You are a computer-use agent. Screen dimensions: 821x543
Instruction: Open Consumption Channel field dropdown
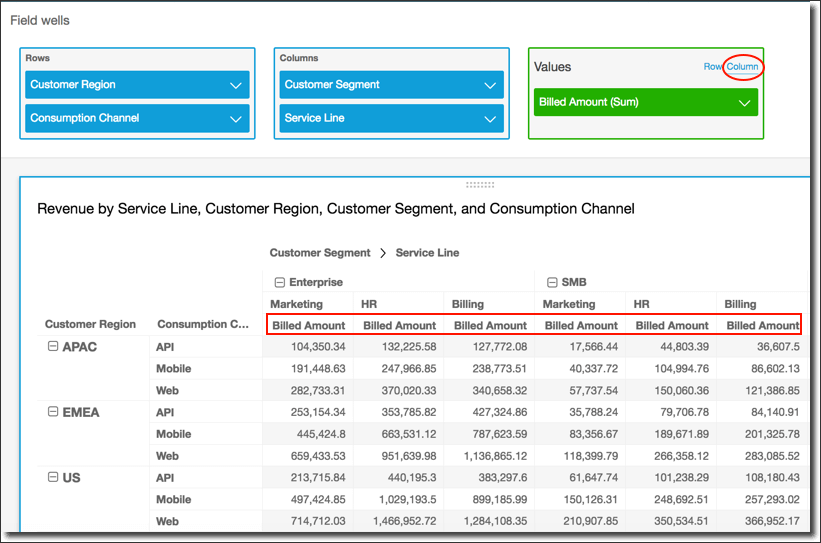pyautogui.click(x=236, y=119)
